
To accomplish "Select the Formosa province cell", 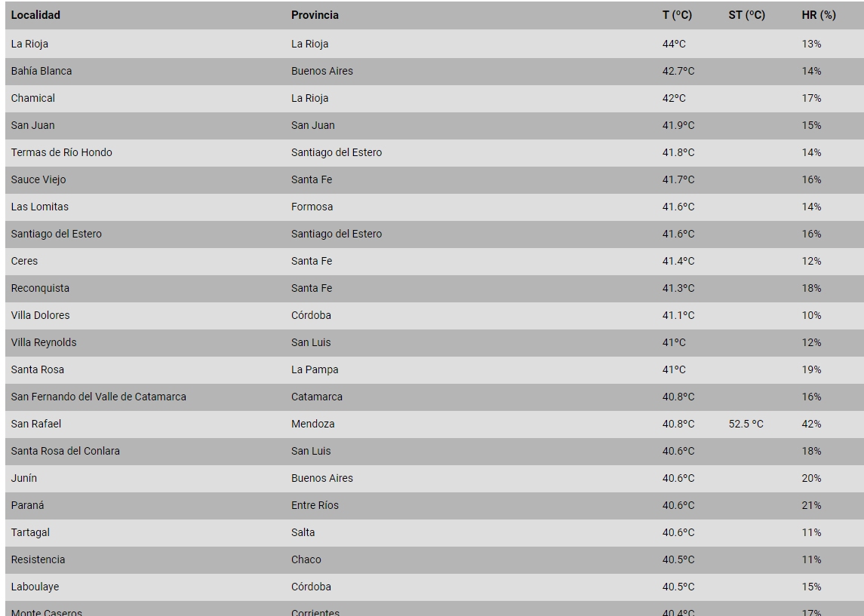I will 312,207.
